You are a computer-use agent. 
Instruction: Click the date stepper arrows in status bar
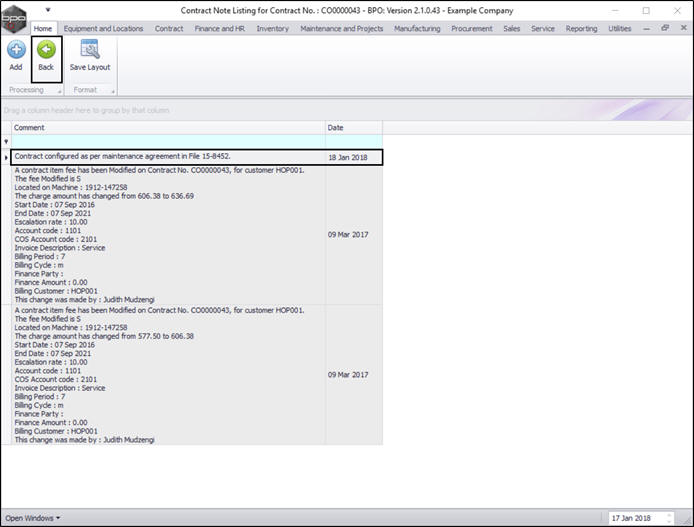pos(669,518)
